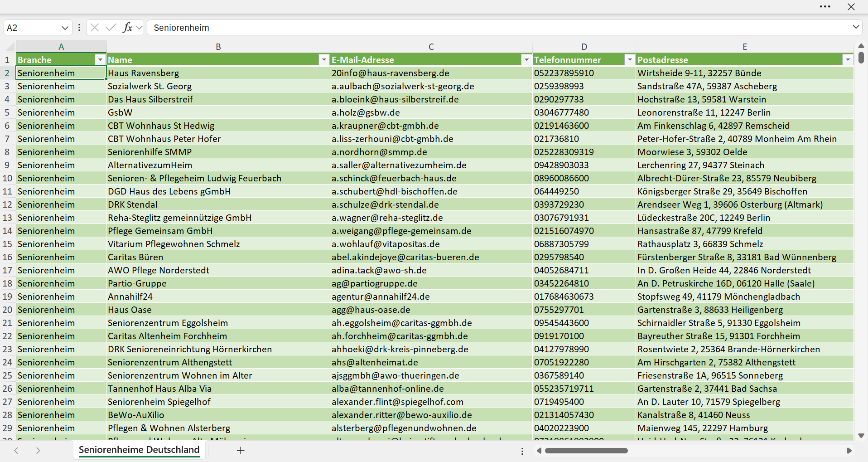Select column C header
This screenshot has width=868, height=462.
coord(431,47)
